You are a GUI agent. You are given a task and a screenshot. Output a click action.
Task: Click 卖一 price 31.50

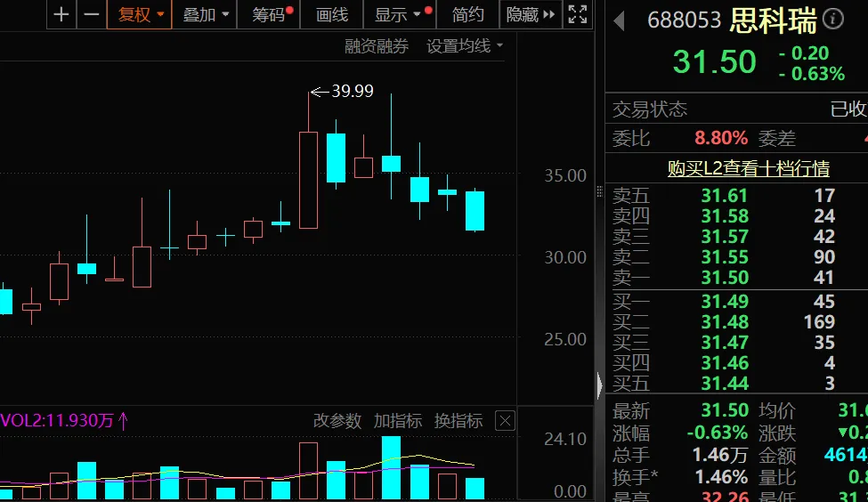point(725,278)
